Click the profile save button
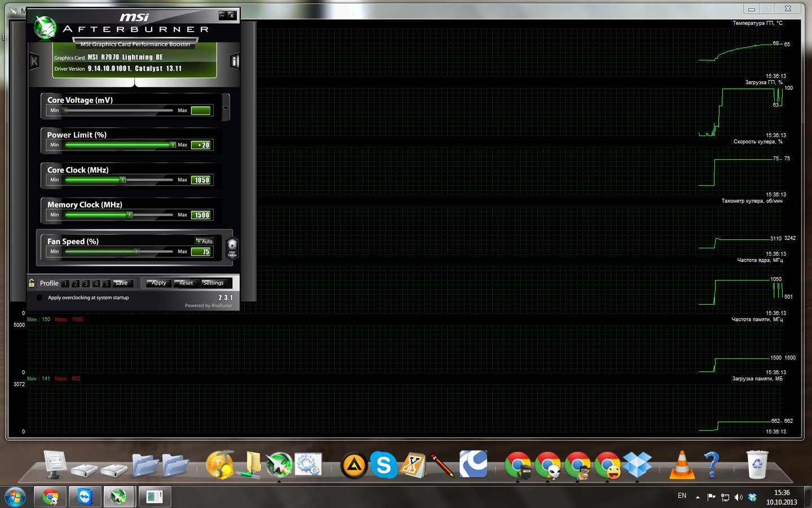The image size is (812, 508). point(122,283)
